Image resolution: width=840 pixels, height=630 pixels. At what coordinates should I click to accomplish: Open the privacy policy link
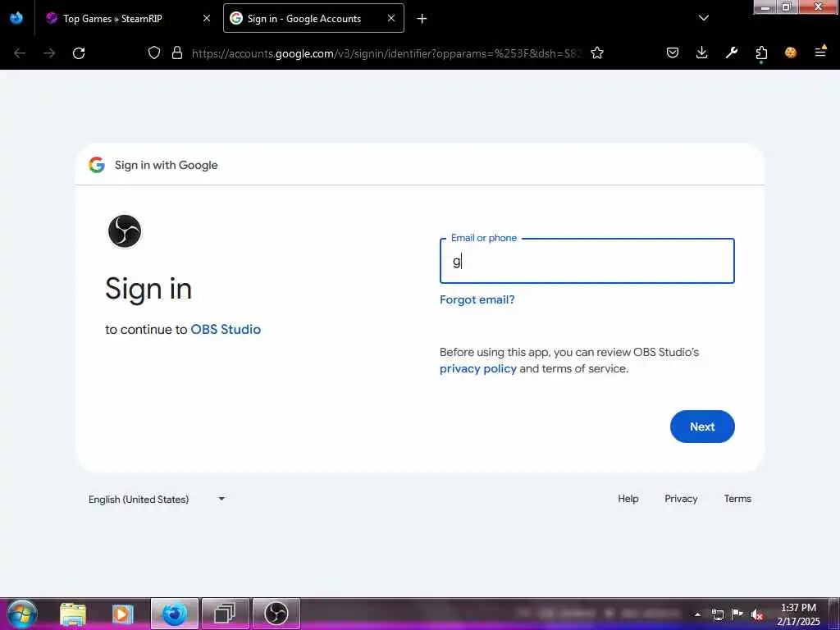tap(478, 368)
